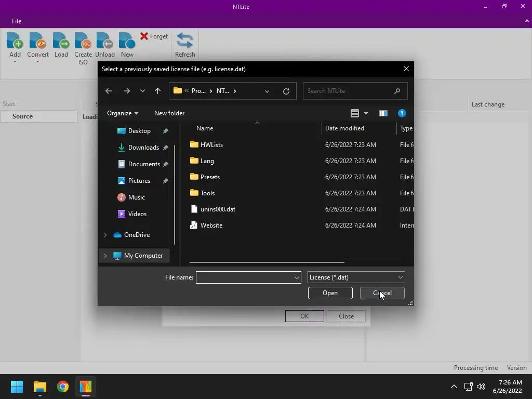Click the Add image toolbar icon
The width and height of the screenshot is (532, 399).
point(15,41)
